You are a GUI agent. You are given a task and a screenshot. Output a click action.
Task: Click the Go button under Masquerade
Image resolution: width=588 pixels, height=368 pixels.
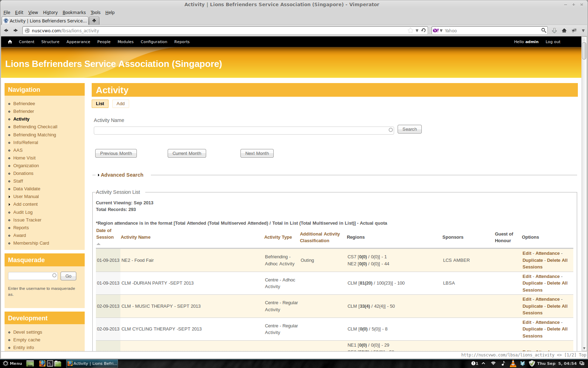(x=68, y=276)
